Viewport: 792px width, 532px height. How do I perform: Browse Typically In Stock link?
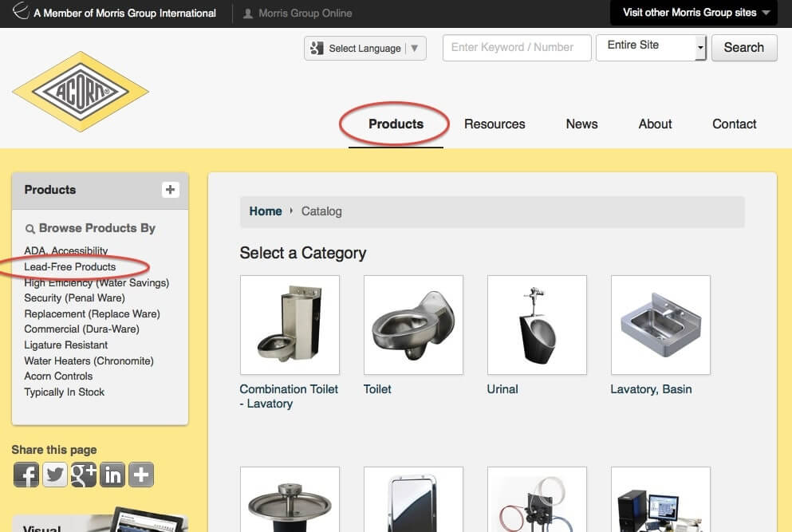tap(64, 392)
